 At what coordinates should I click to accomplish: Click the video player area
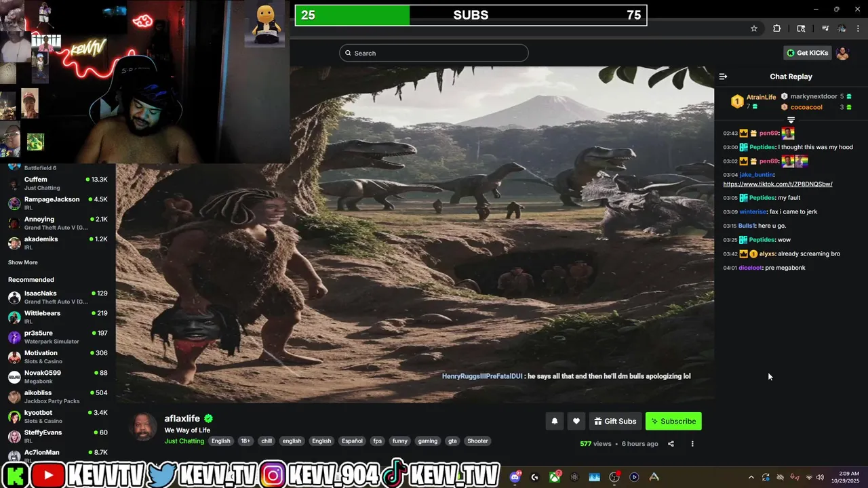click(414, 235)
